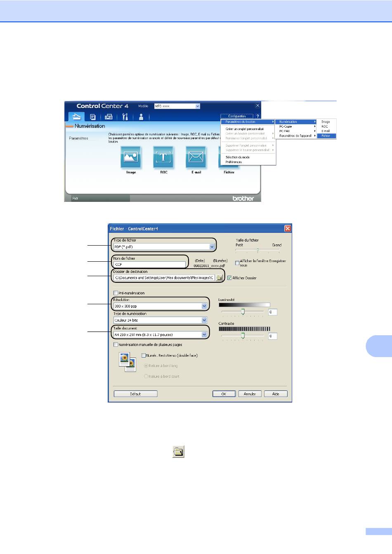Browse destination folder with folder icon

coord(220,278)
